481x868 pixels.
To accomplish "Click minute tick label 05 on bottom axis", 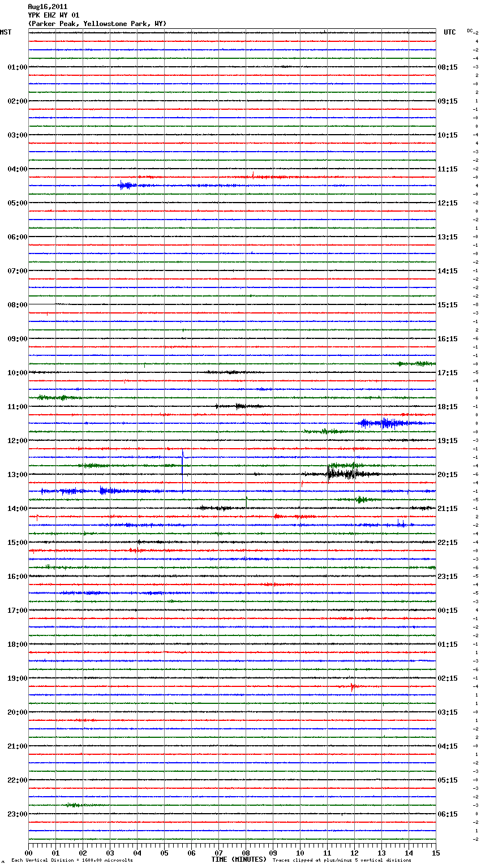I will 164,853.
